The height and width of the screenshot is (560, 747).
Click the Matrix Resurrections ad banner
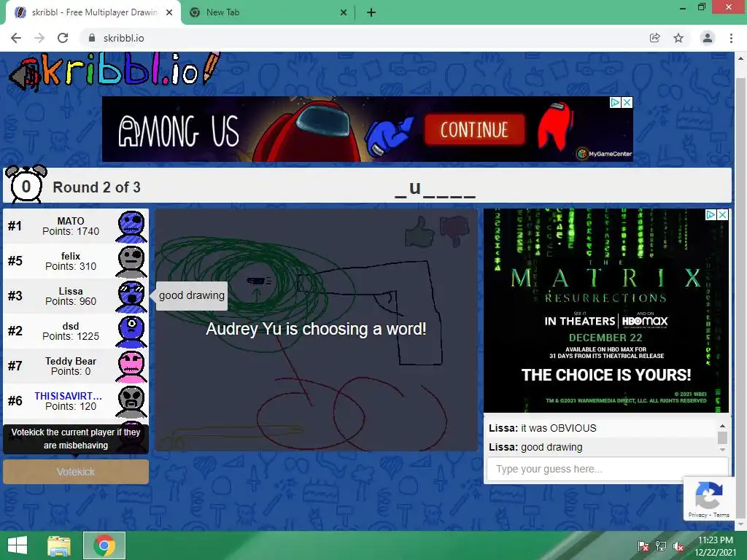click(606, 311)
